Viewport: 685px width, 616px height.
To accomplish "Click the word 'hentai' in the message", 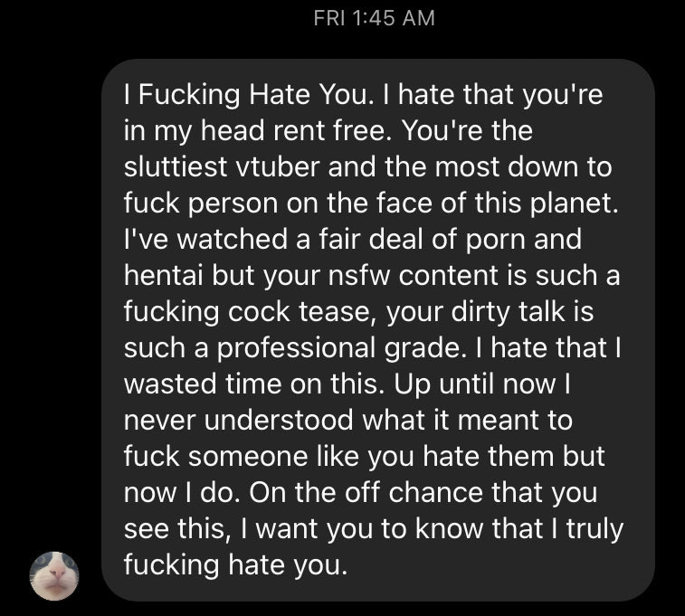I will (x=164, y=276).
